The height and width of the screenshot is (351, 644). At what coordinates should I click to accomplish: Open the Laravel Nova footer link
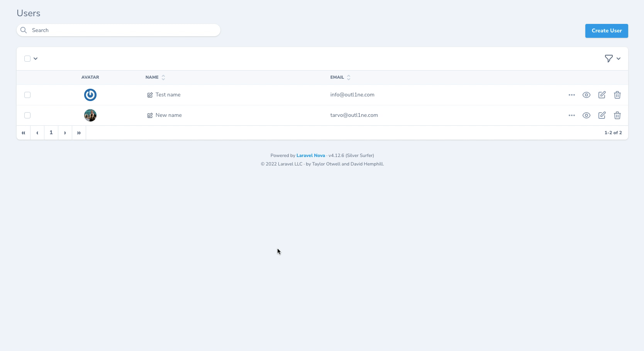pos(310,155)
